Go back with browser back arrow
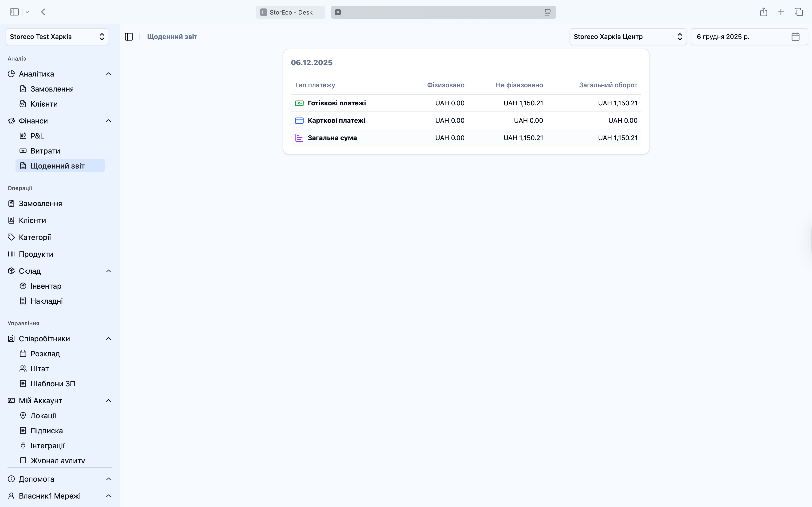The width and height of the screenshot is (812, 507). click(43, 12)
